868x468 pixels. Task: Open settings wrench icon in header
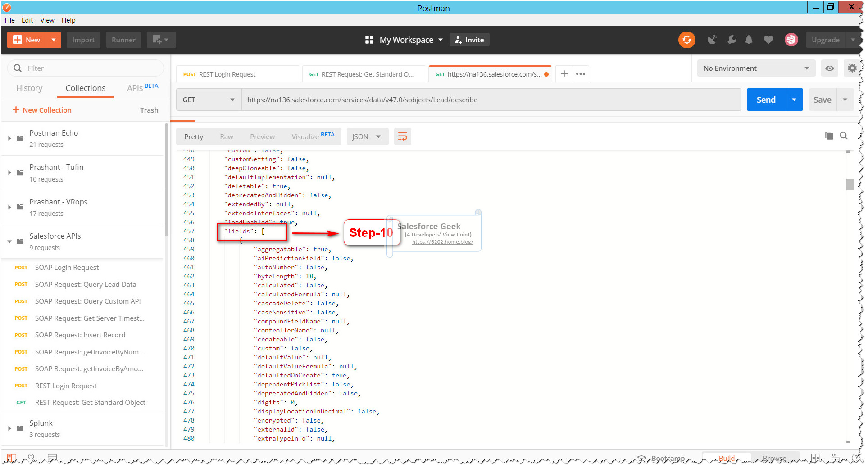pos(732,40)
